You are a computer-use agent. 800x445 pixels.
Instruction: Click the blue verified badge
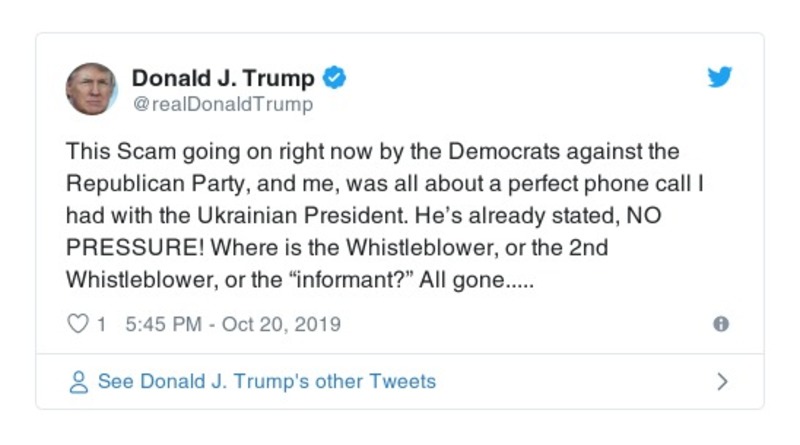pos(336,78)
